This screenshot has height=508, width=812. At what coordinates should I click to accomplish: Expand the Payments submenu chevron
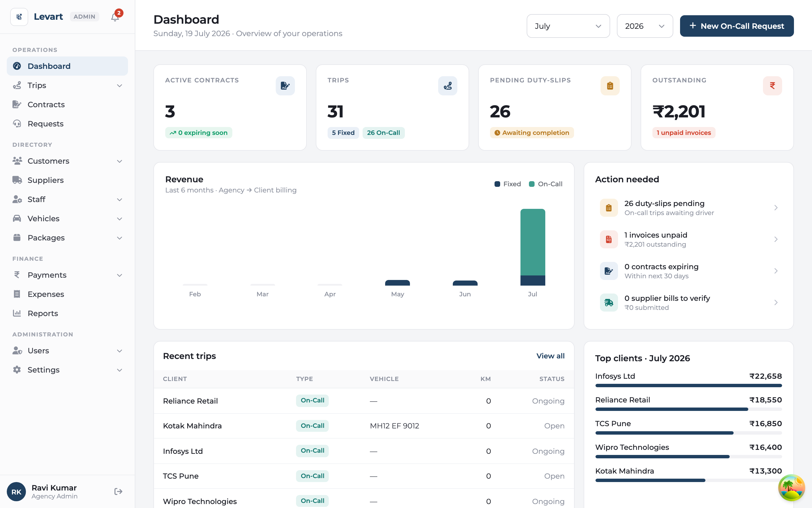click(x=120, y=275)
